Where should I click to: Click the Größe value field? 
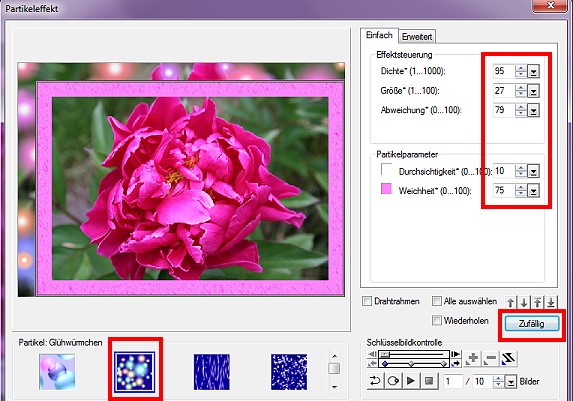pyautogui.click(x=504, y=91)
